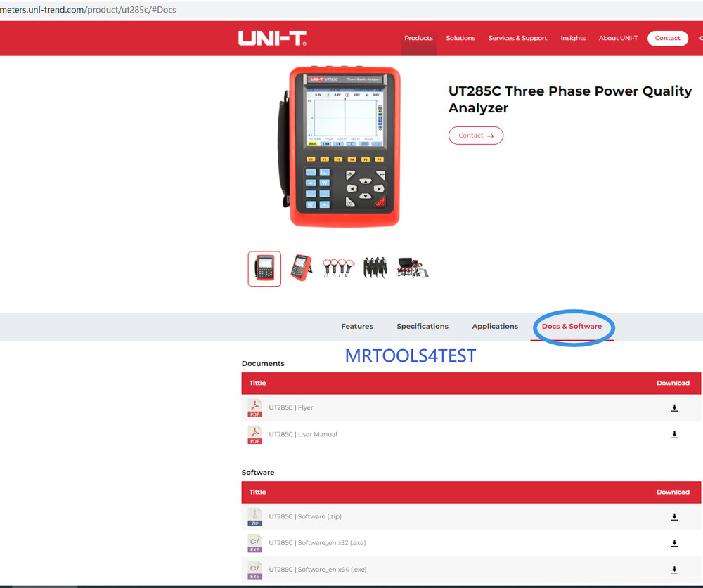
Task: Download the UT285C User Manual
Action: pos(674,434)
